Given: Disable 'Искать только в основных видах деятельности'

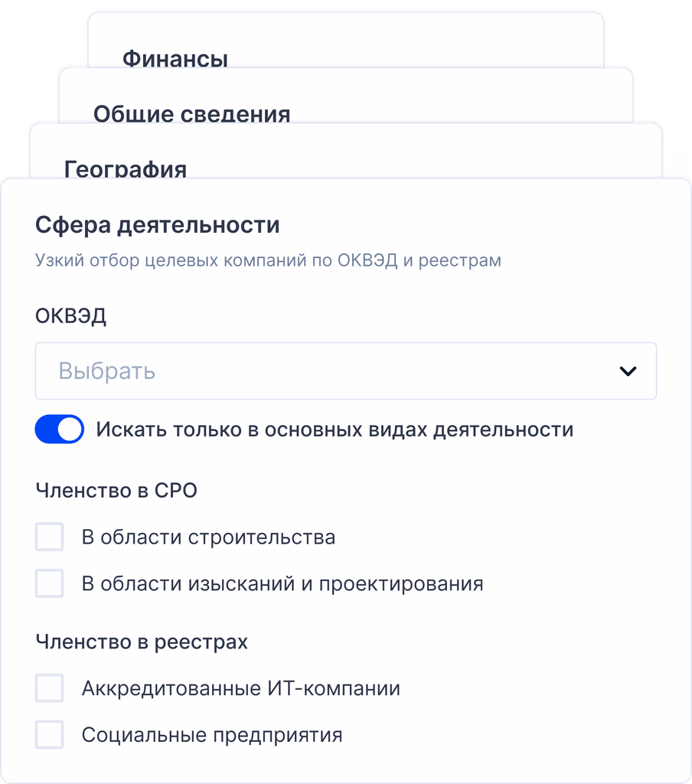Looking at the screenshot, I should 60,430.
